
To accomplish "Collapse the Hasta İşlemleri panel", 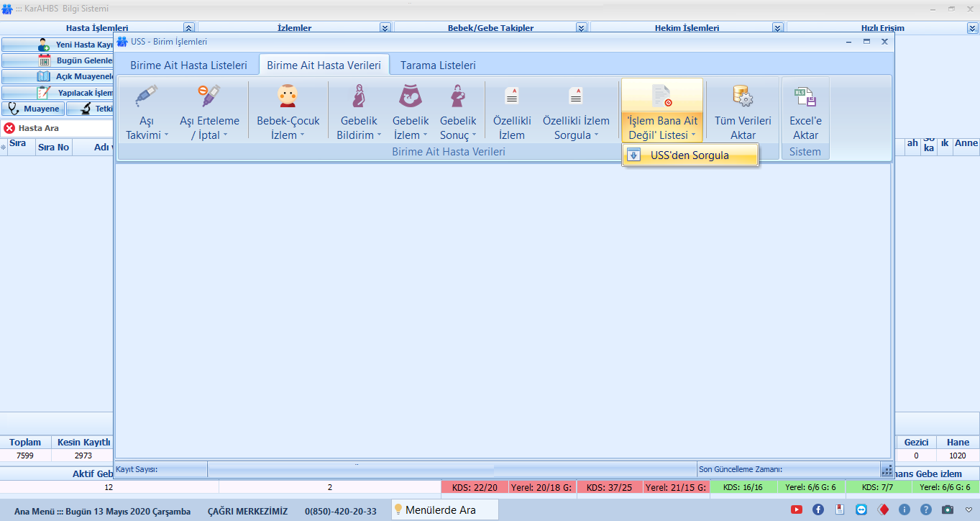I will (188, 28).
